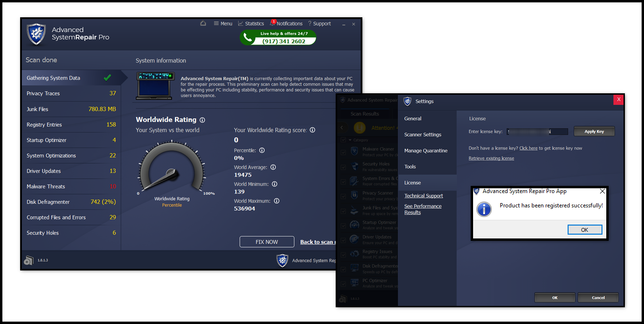This screenshot has width=644, height=324.
Task: Toggle the Category header checkbox
Action: [344, 140]
